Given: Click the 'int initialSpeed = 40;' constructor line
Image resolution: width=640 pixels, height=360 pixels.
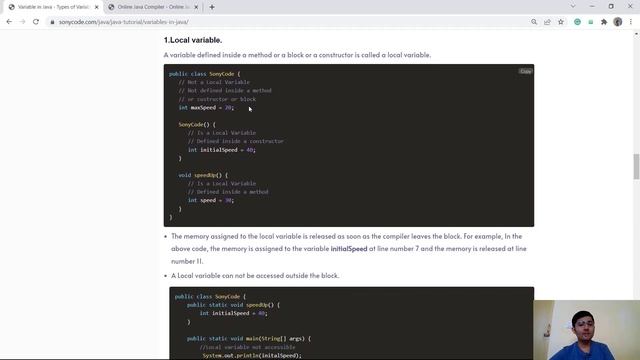Looking at the screenshot, I should coord(222,150).
